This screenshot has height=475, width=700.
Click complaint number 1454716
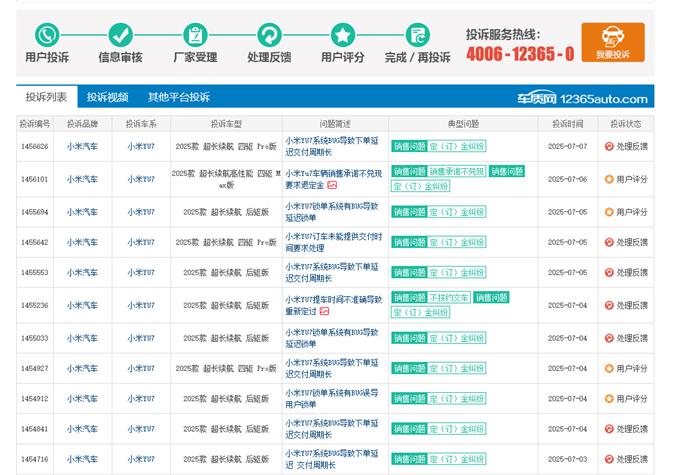click(35, 459)
